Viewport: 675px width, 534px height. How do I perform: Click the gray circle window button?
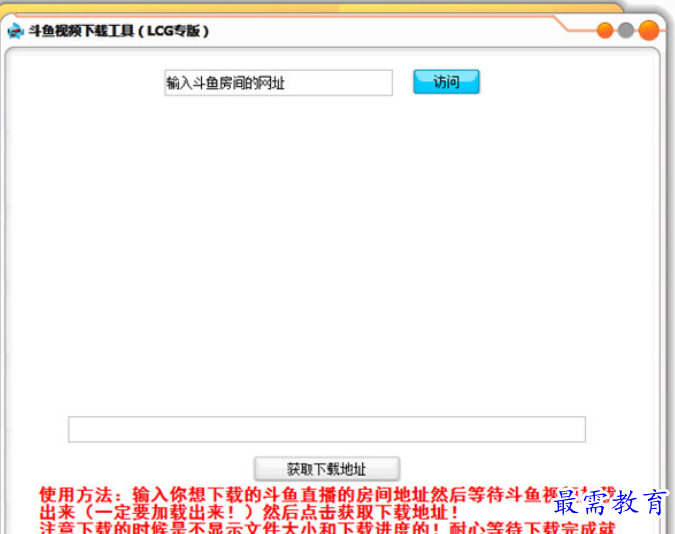(625, 31)
